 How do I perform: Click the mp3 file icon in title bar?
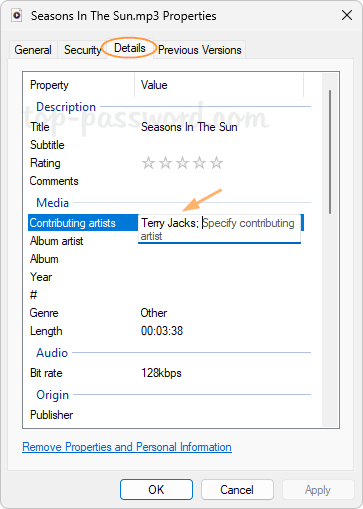tap(16, 16)
